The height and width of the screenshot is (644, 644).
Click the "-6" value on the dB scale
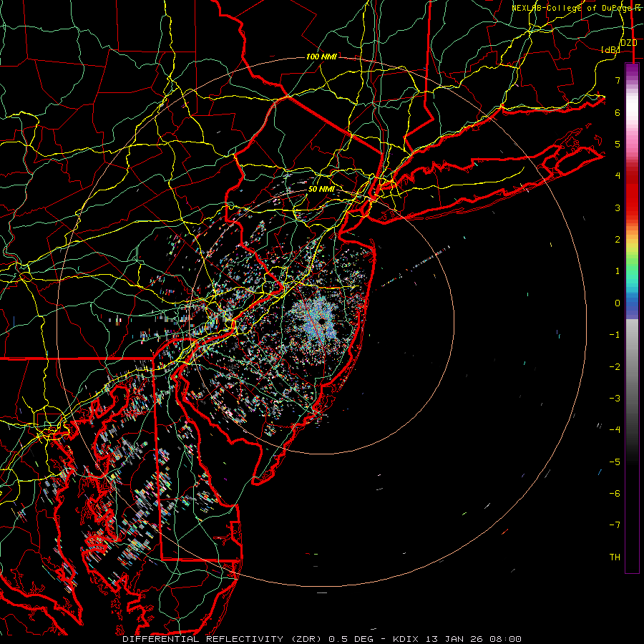tap(615, 494)
